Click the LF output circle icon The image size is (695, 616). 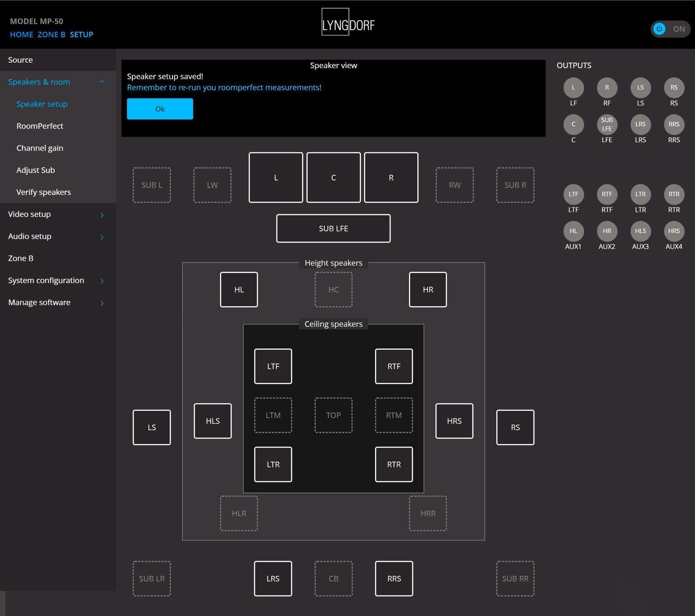[x=573, y=88]
